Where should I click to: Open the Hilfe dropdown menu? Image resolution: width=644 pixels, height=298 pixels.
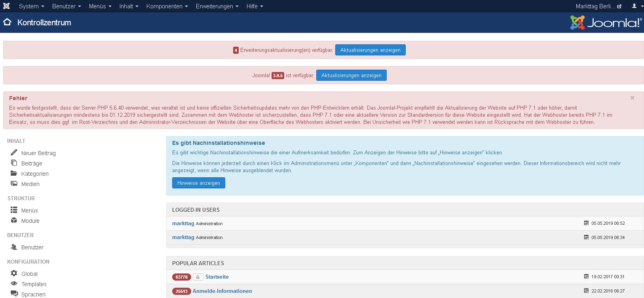tap(255, 6)
